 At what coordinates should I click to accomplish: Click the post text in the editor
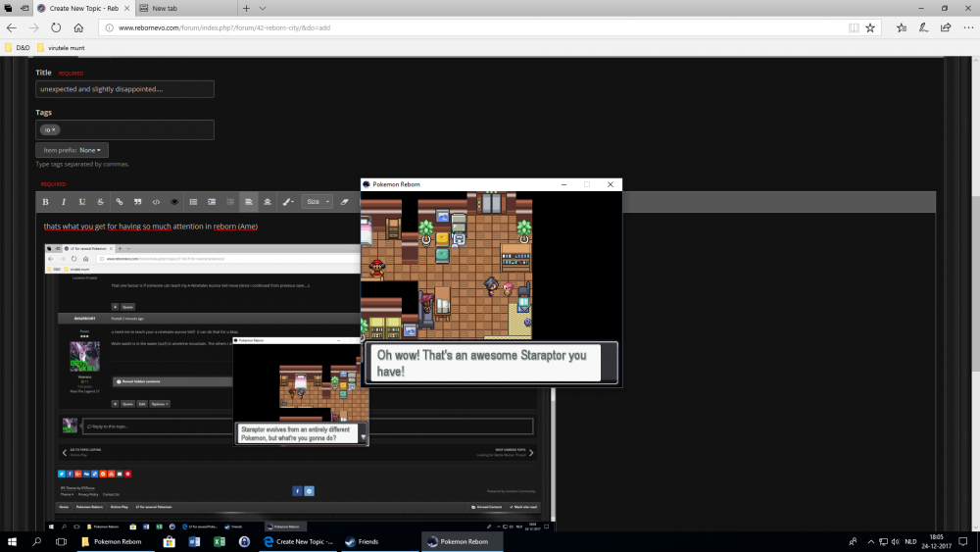[x=151, y=226]
